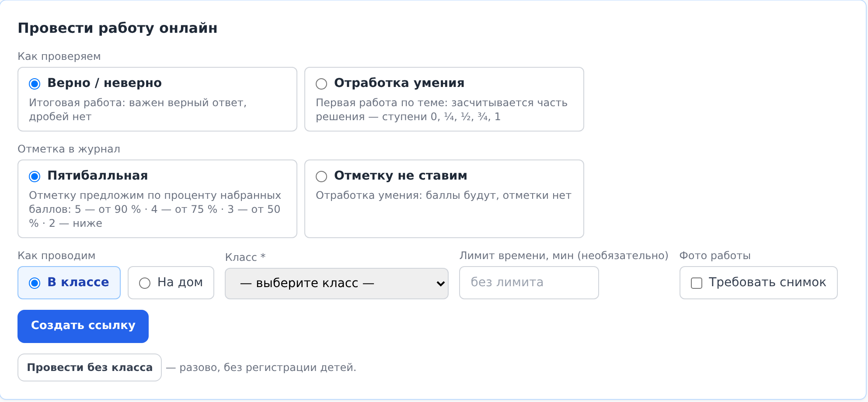
Task: Switch to the «На дом» radio option
Action: tap(145, 283)
